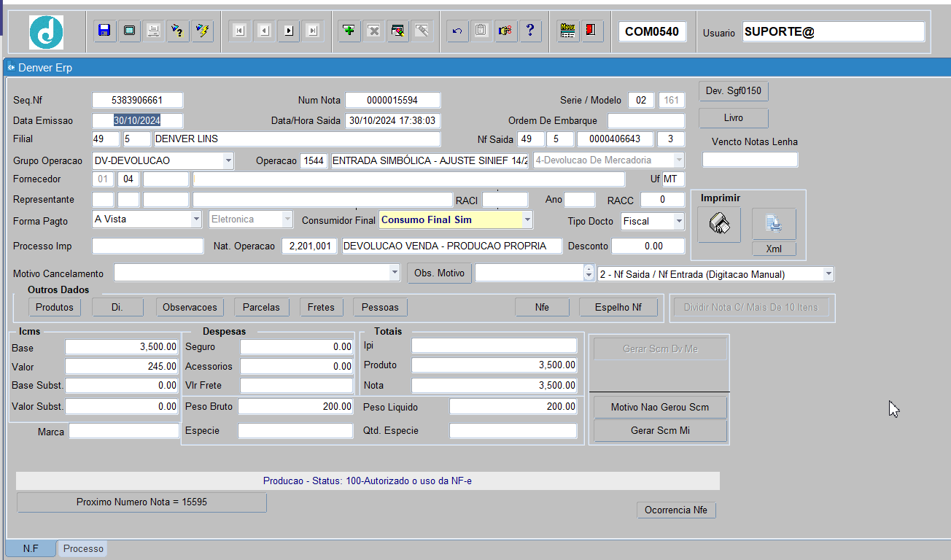Open Espelho Nf button
Image resolution: width=951 pixels, height=560 pixels.
coord(618,307)
